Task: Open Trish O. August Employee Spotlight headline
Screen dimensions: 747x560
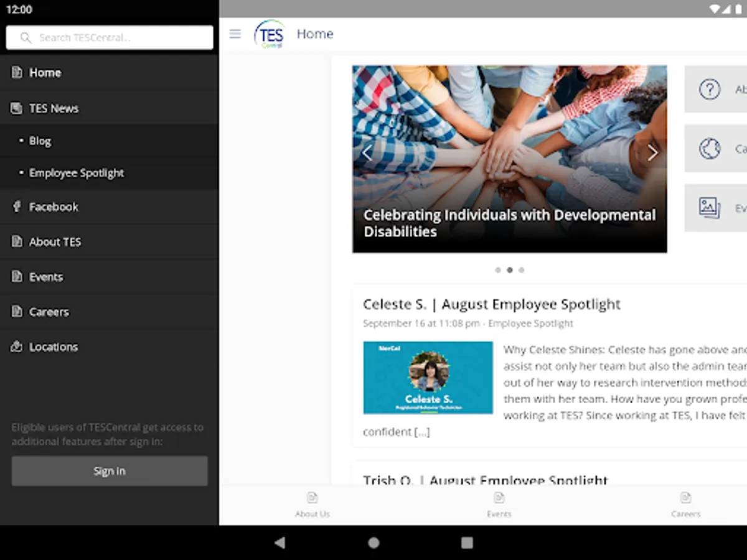Action: (x=486, y=480)
